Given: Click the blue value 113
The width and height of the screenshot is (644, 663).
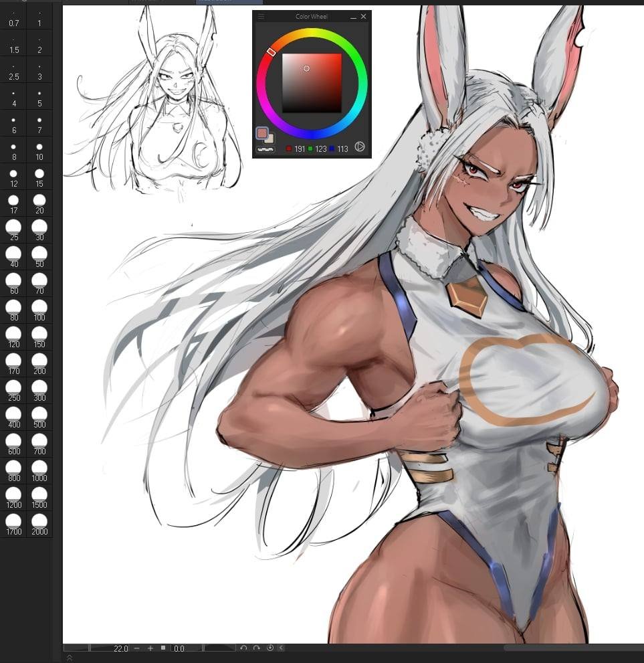Looking at the screenshot, I should tap(342, 149).
